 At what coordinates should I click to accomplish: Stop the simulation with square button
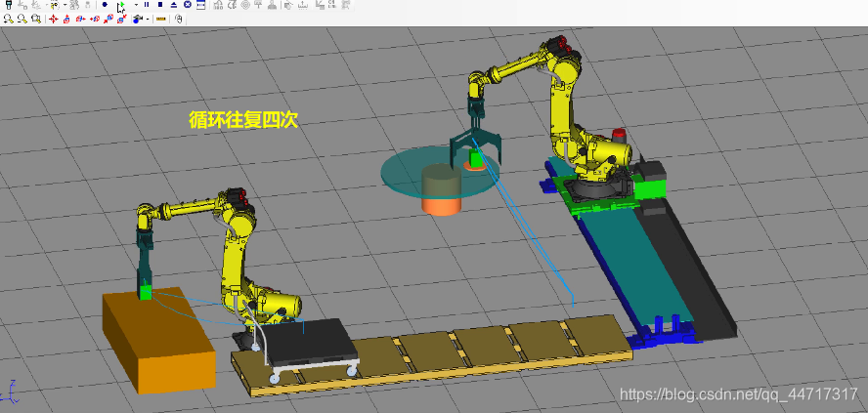point(160,5)
